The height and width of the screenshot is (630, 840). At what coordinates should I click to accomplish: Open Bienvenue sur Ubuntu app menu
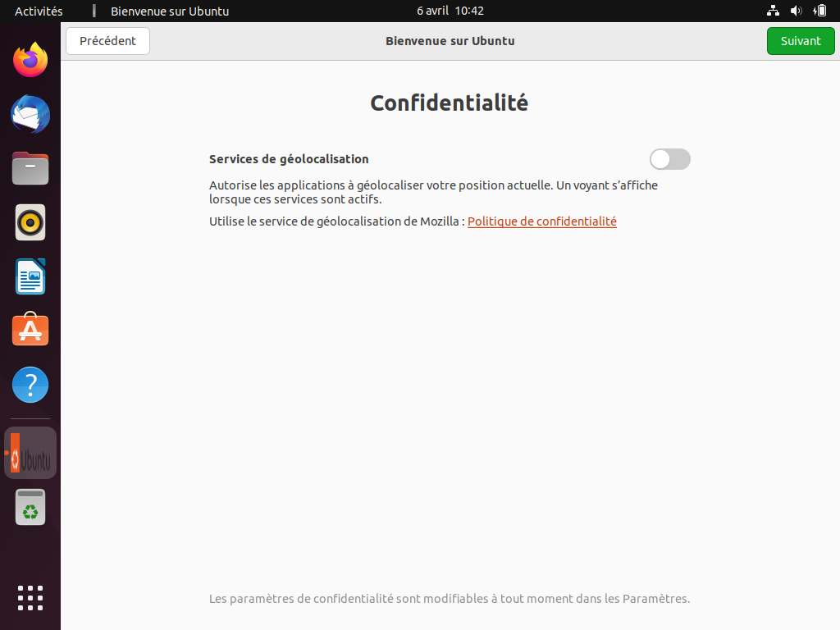pos(170,11)
